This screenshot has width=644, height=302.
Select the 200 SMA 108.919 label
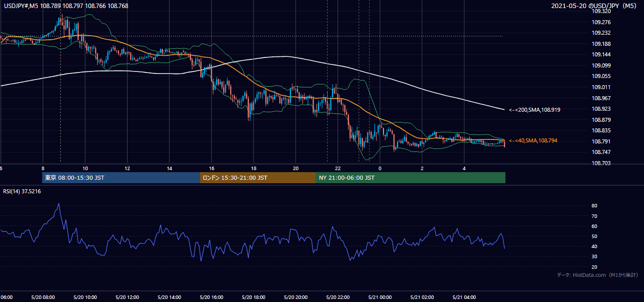point(535,109)
